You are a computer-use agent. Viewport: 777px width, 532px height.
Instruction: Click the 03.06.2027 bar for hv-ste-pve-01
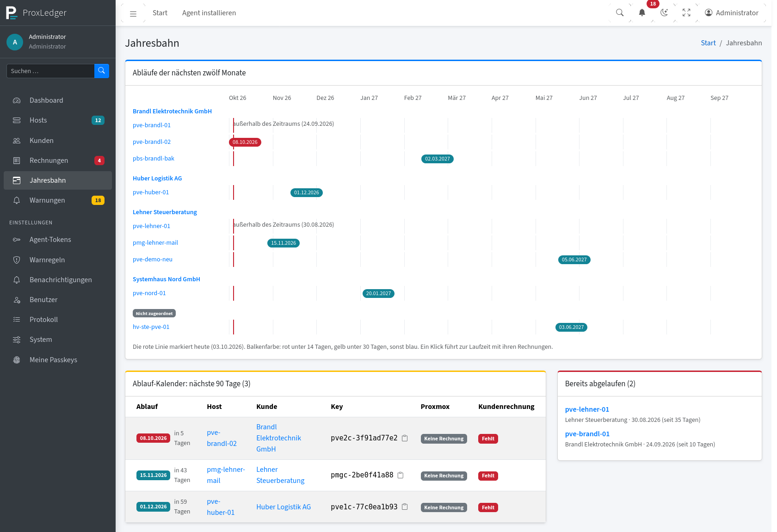click(571, 327)
